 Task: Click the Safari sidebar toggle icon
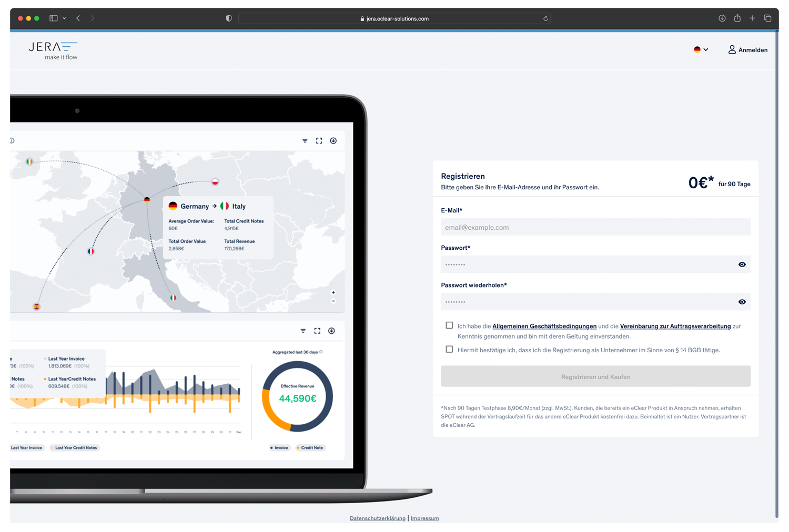pyautogui.click(x=54, y=18)
